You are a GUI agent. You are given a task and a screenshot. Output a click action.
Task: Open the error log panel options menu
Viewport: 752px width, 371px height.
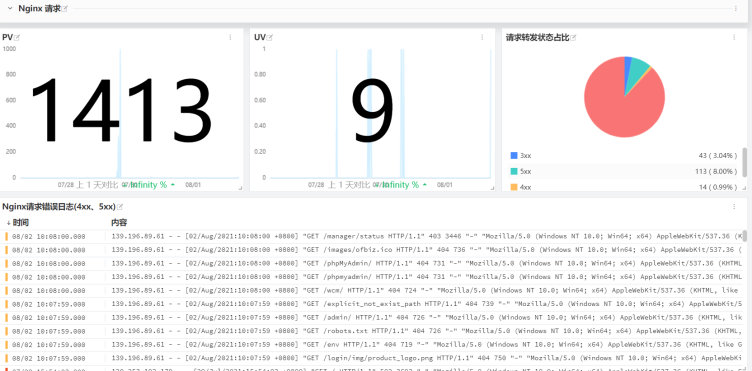pyautogui.click(x=734, y=207)
